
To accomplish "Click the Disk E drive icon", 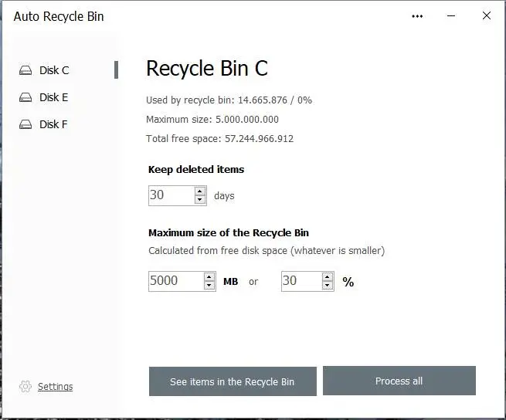I will [x=26, y=97].
